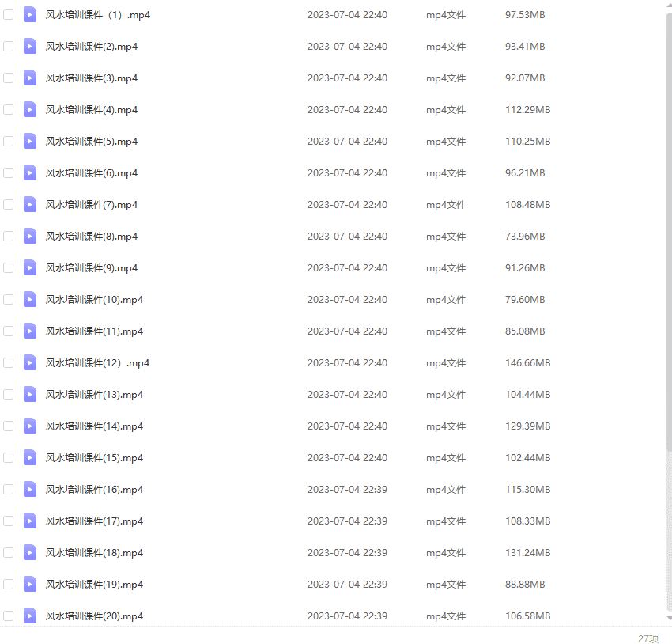Click the 风水培训课件(7).mp4 video icon
The image size is (672, 644).
point(30,205)
